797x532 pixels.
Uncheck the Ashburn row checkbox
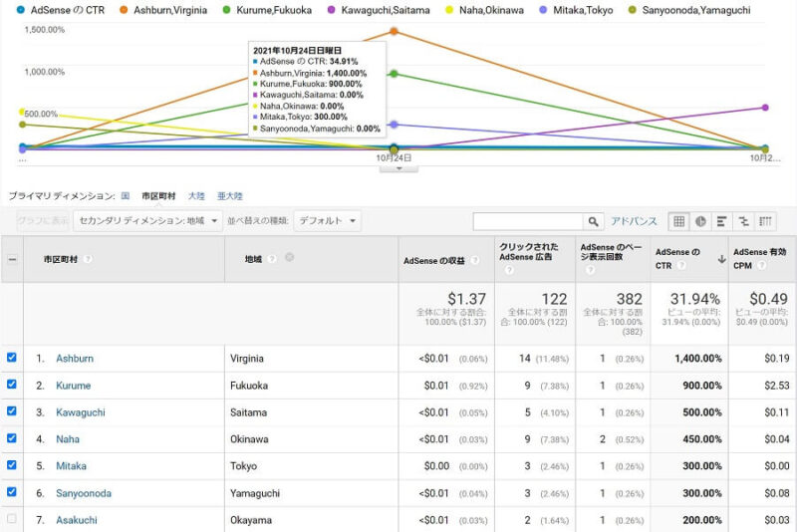tap(12, 358)
